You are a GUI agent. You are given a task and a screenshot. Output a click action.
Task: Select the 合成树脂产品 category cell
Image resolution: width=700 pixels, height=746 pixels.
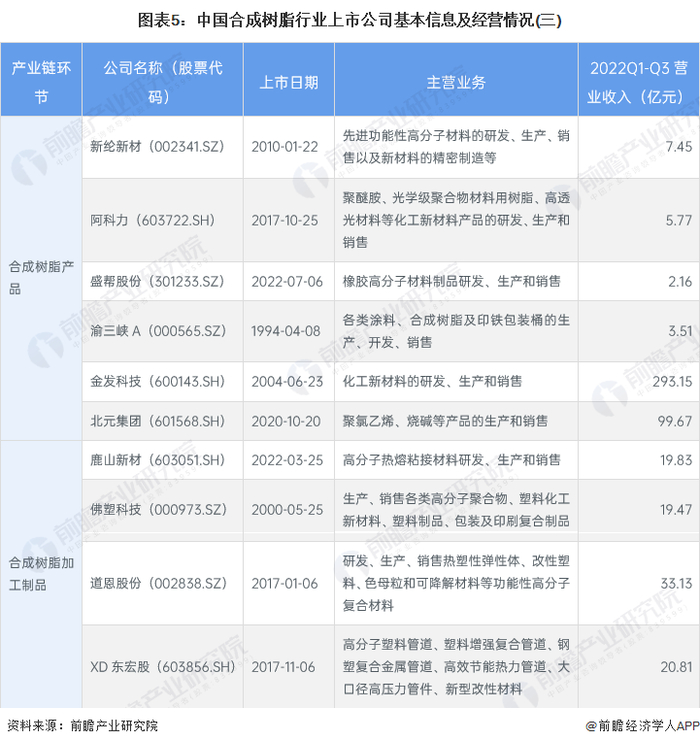[41, 278]
